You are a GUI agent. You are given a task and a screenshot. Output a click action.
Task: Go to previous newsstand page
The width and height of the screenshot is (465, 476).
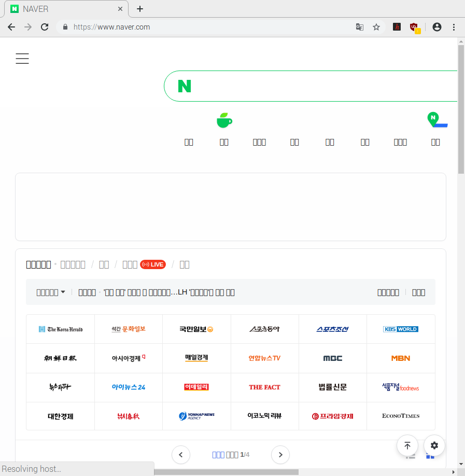pyautogui.click(x=181, y=454)
